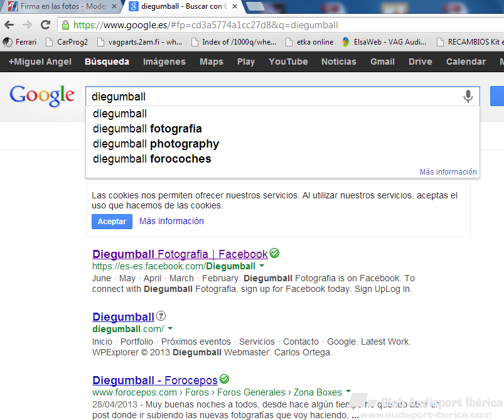Go to Imágenes in the Google bar
The height and width of the screenshot is (420, 504).
point(164,62)
